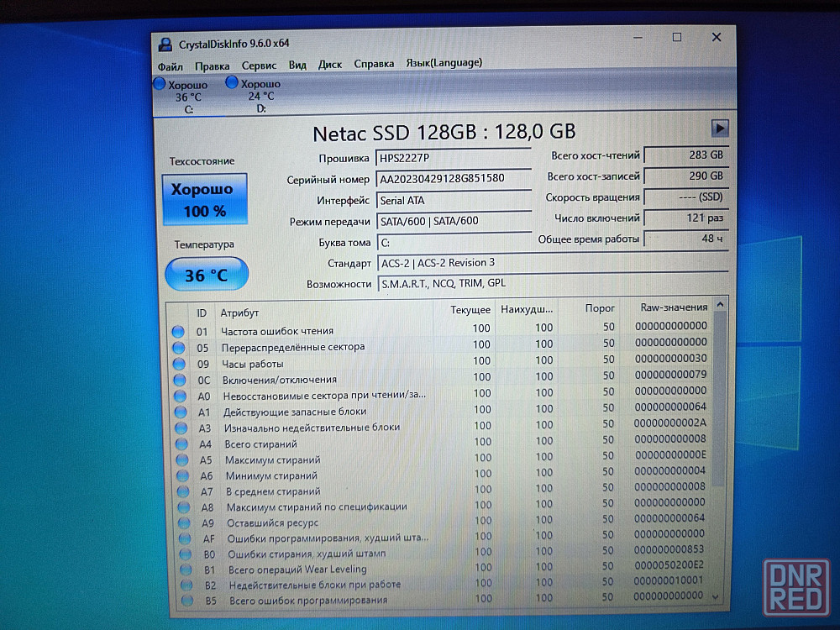The height and width of the screenshot is (630, 840).
Task: Click the 121 раз power-on count value
Action: point(686,218)
